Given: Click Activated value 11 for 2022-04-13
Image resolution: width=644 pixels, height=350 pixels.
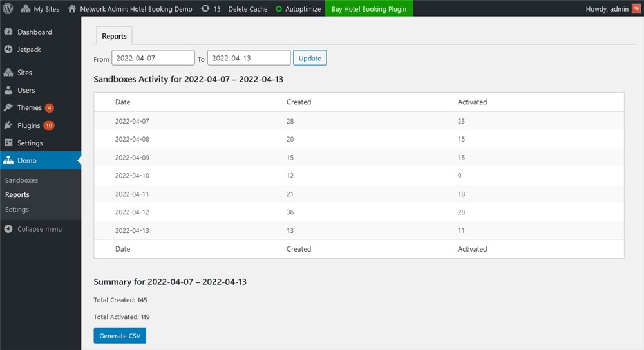Looking at the screenshot, I should (x=461, y=230).
